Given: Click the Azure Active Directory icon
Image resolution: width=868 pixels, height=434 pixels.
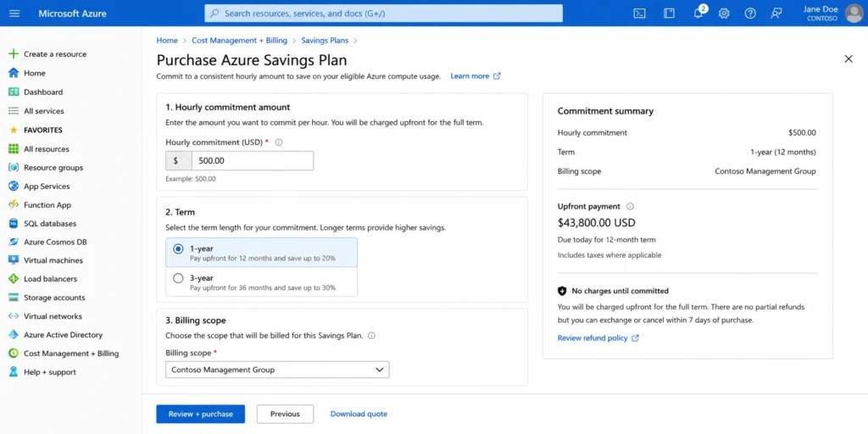Looking at the screenshot, I should [14, 335].
